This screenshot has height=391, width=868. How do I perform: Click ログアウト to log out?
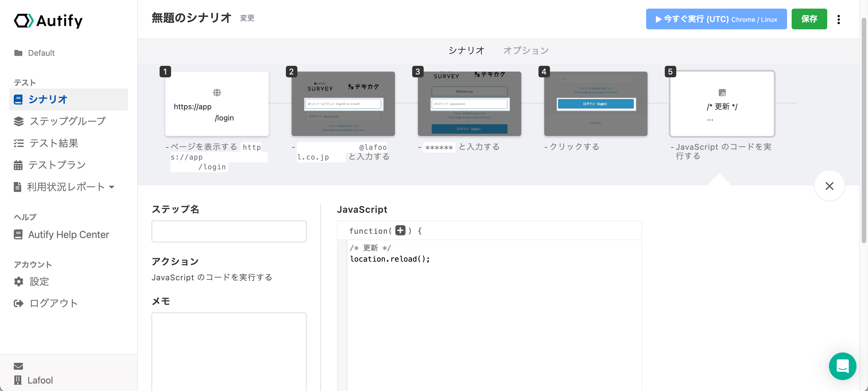point(53,303)
